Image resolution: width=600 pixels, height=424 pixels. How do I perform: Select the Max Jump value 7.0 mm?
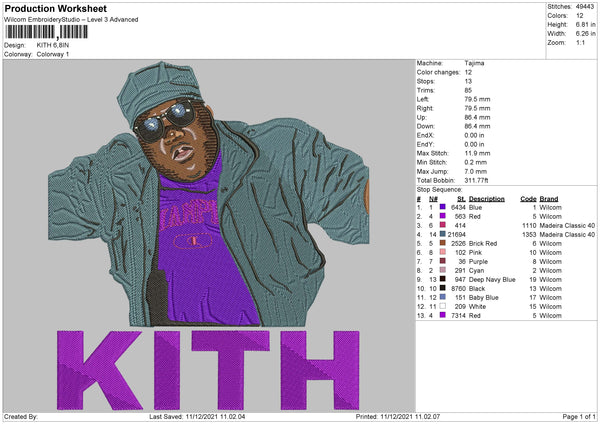[476, 171]
